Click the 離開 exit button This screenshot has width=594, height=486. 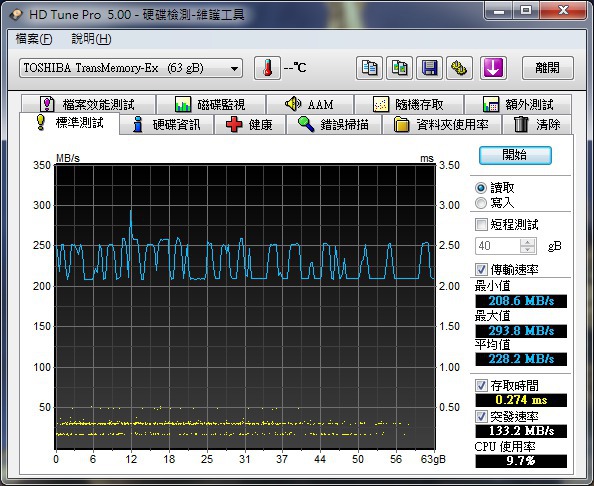click(x=547, y=68)
